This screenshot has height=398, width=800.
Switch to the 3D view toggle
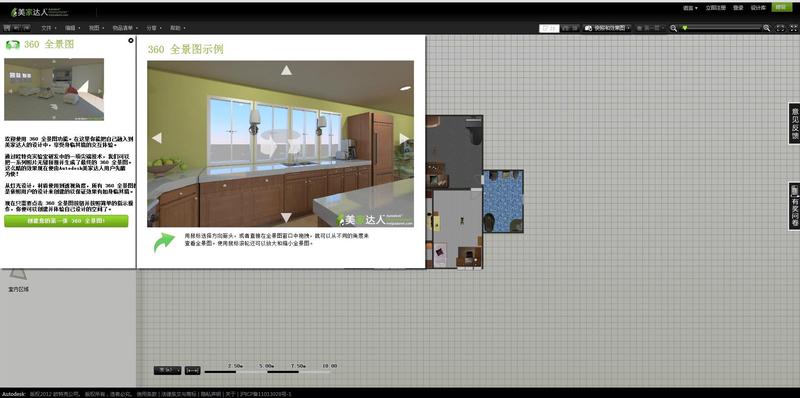pos(570,29)
